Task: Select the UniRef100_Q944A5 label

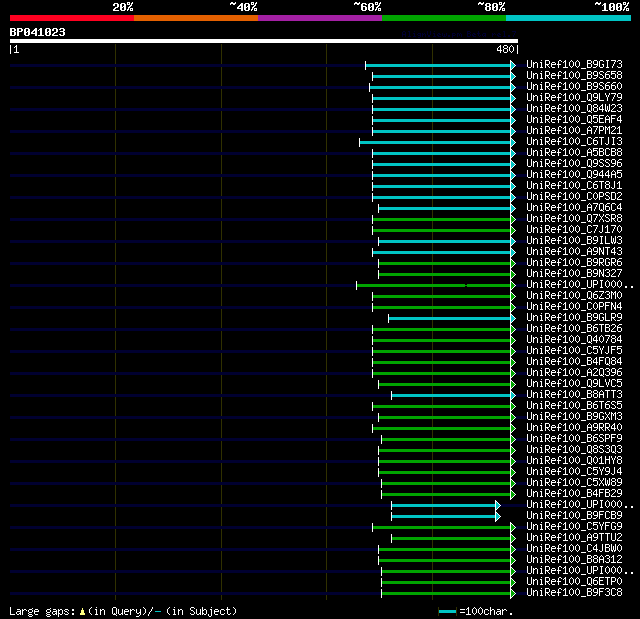Action: click(574, 175)
